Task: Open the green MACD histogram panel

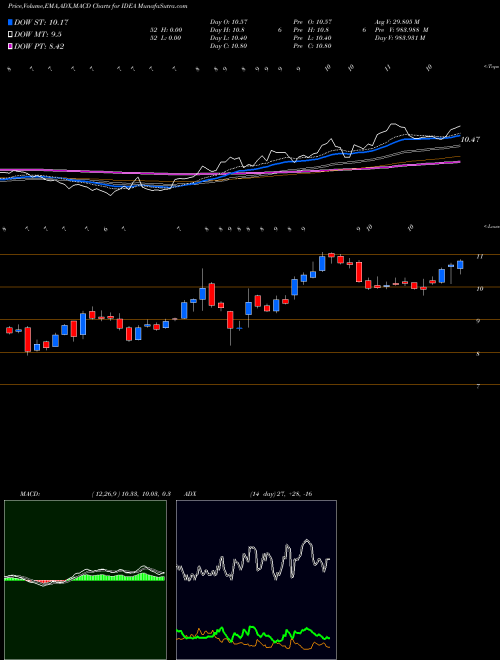Action: [x=85, y=580]
